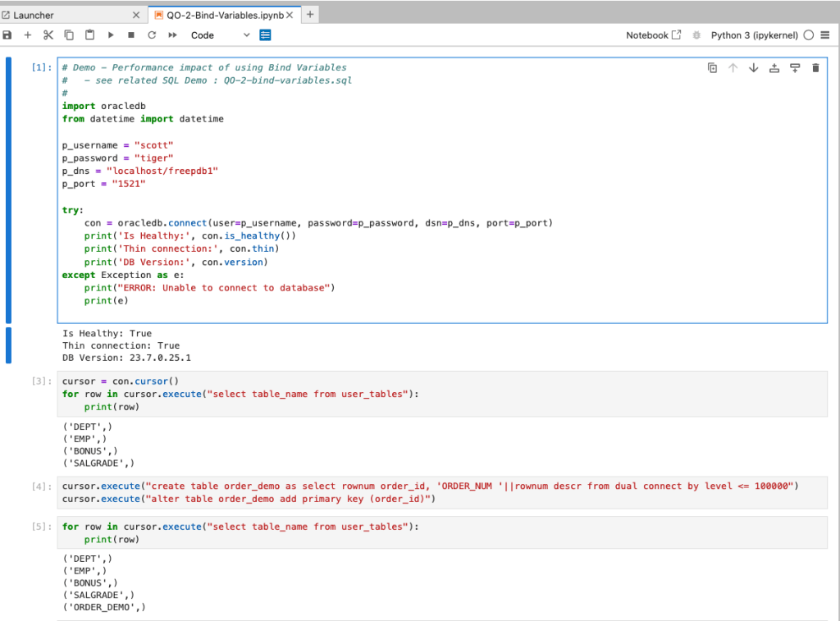Toggle the debugger bug icon

tap(696, 35)
